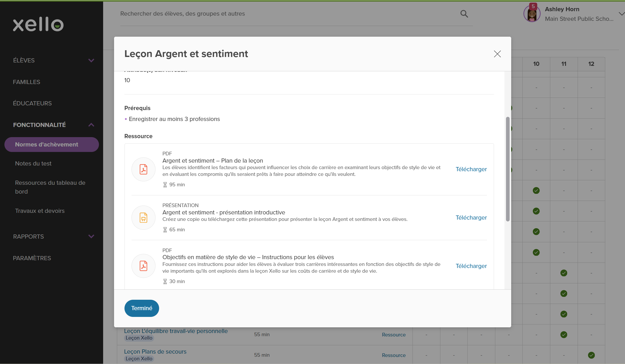Open Notes du test in the sidebar
The image size is (625, 364).
click(x=33, y=163)
